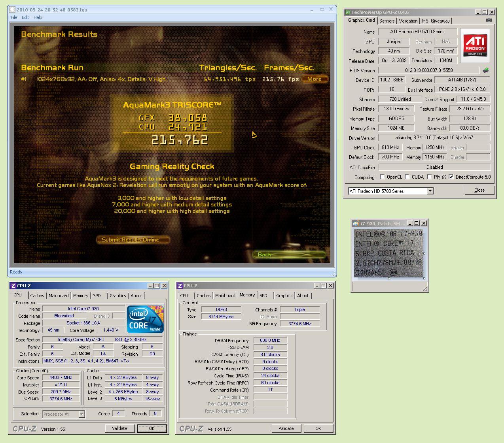Open Graphics tab in left CPU-Z window
This screenshot has height=443, width=504.
[x=118, y=296]
